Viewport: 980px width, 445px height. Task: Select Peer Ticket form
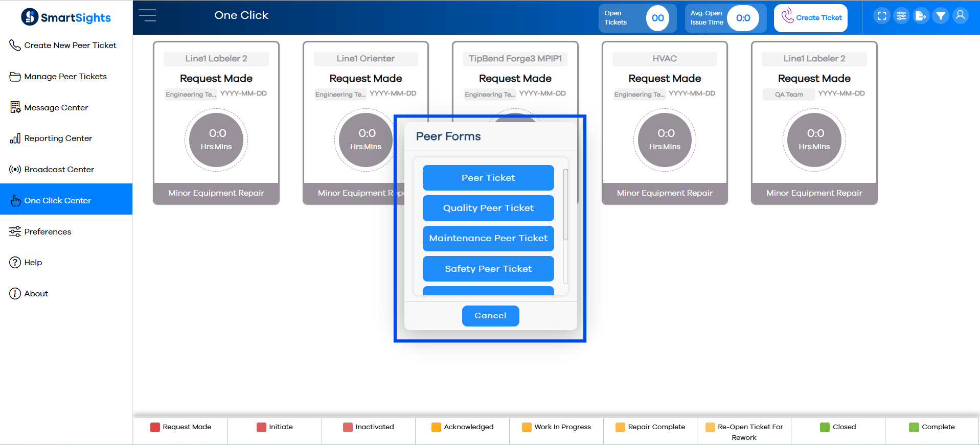click(488, 178)
